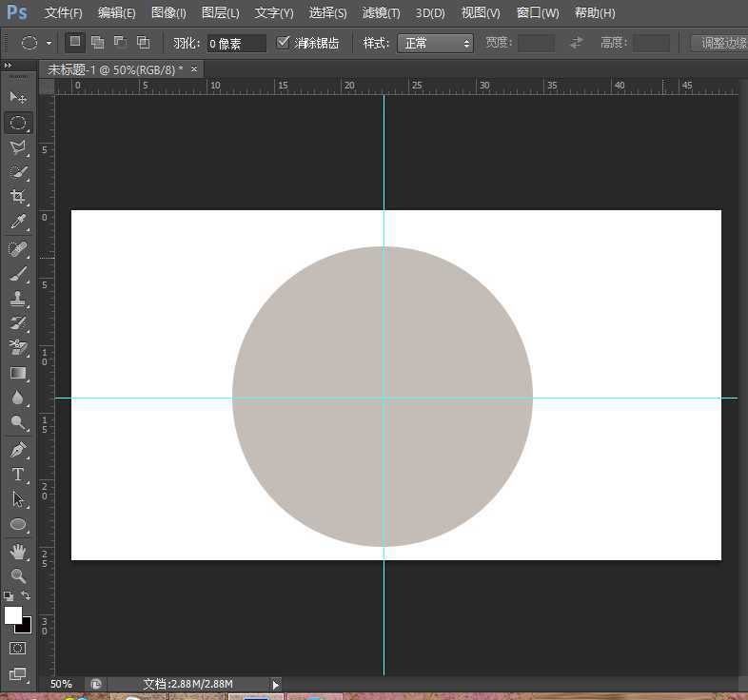Swap foreground and background colors icon
This screenshot has width=748, height=700.
[x=26, y=595]
